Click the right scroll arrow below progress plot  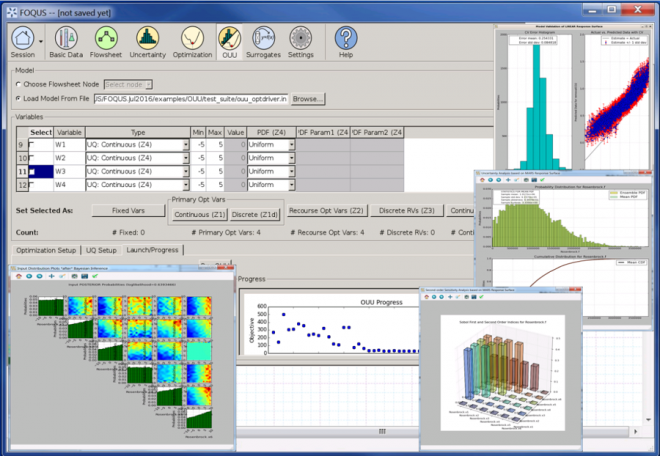coord(636,431)
